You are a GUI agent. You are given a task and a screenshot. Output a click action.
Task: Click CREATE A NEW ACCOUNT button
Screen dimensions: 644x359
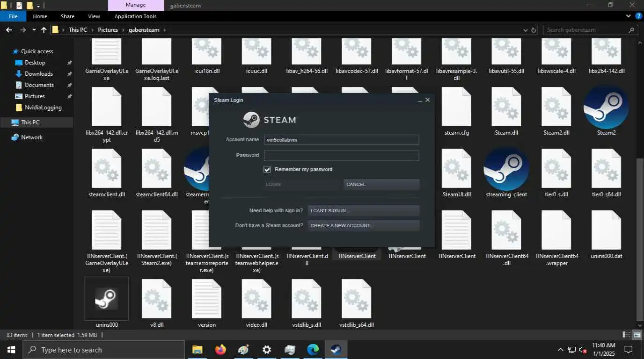[364, 225]
